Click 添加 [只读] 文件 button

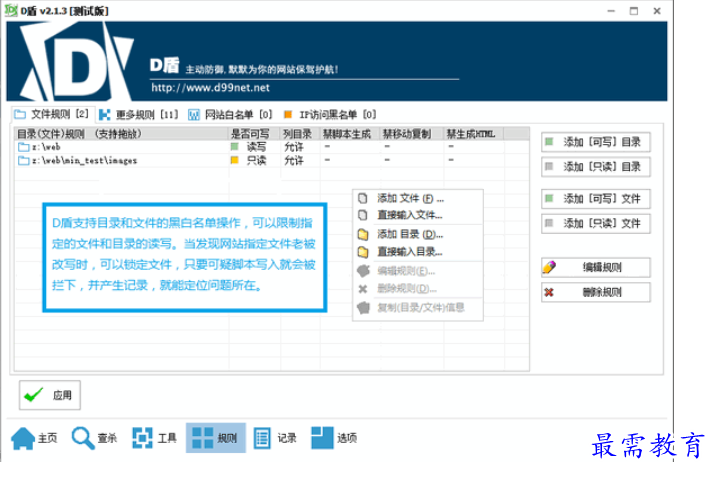pyautogui.click(x=596, y=223)
